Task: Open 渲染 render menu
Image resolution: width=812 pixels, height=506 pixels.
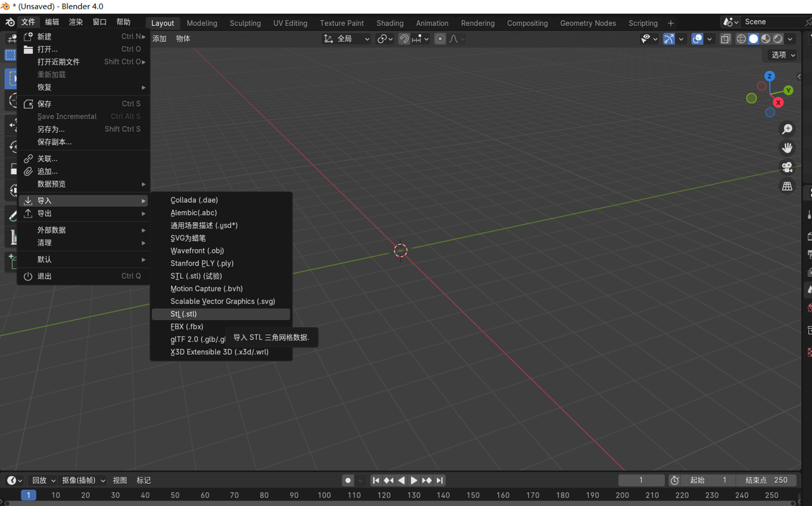Action: tap(76, 22)
